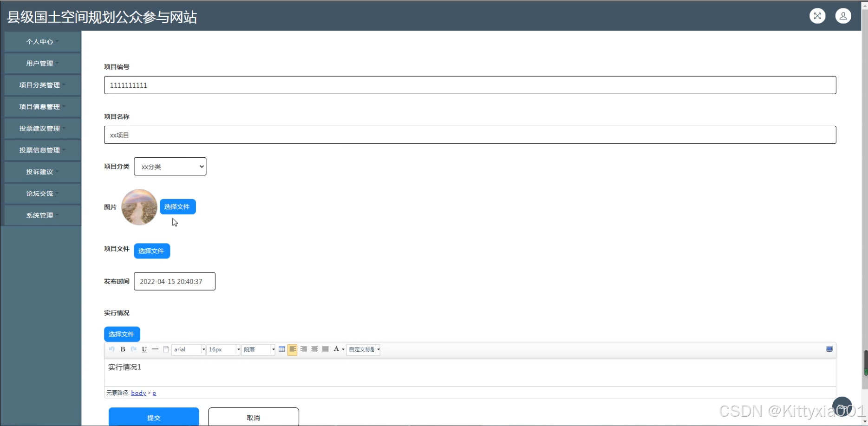Click the back-to-top round button
The height and width of the screenshot is (426, 868).
point(842,407)
